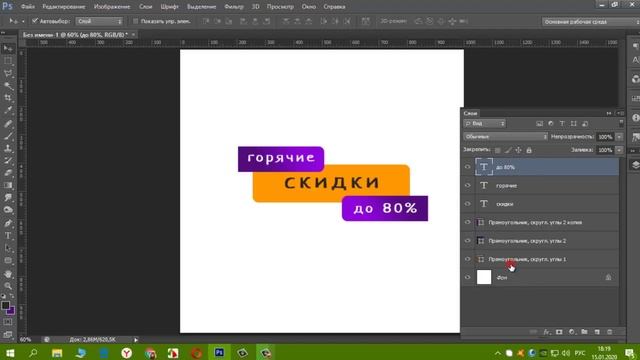Viewport: 640px width, 360px height.
Task: Click the 'Непрозрачность' 100% value field
Action: [x=605, y=137]
